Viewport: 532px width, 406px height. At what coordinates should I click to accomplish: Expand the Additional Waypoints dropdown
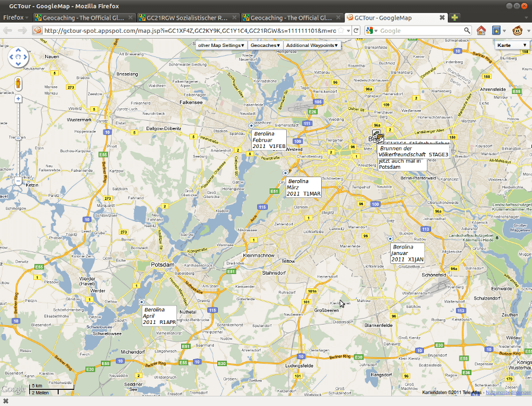[312, 45]
